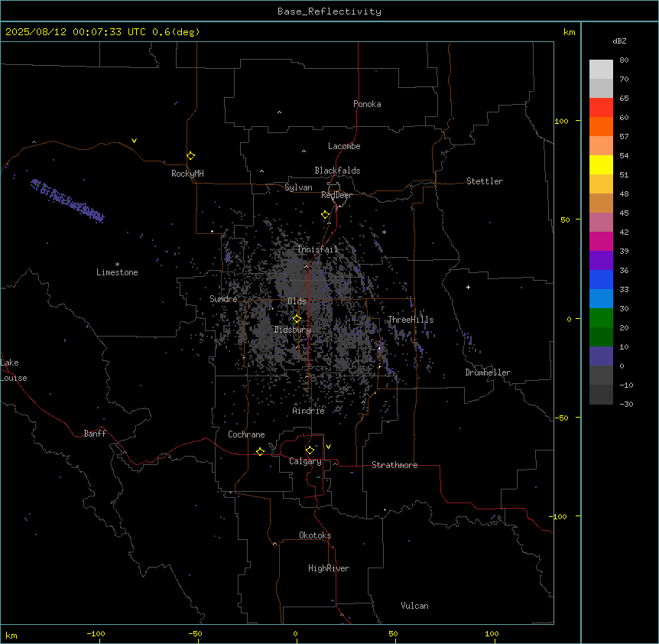Screen dimensions: 659x644
Task: Select the Sylvan map label
Action: click(298, 187)
